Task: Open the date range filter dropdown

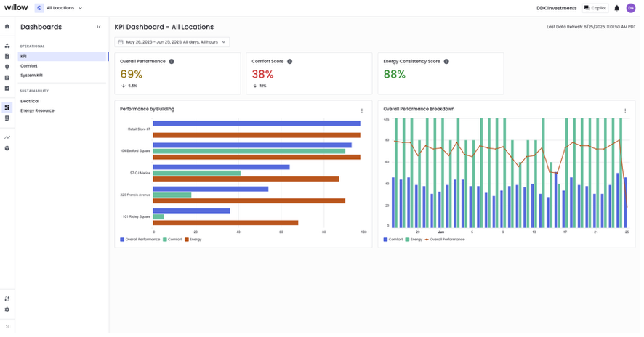Action: pos(172,42)
